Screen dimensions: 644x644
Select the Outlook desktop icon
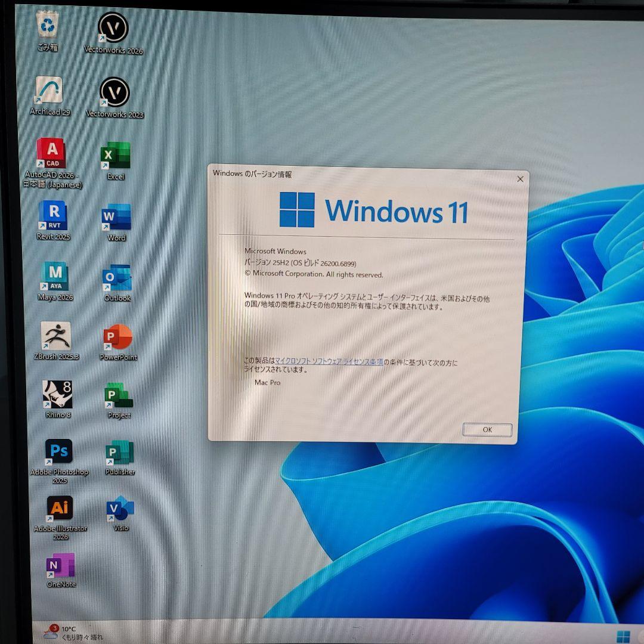[117, 278]
